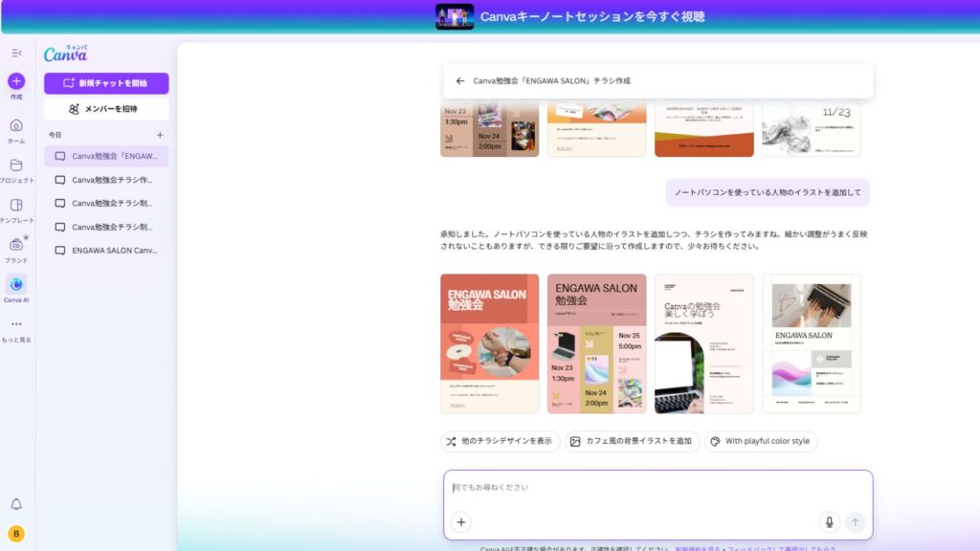Open the Brand icon with crown
Image resolution: width=980 pixels, height=551 pixels.
pyautogui.click(x=16, y=244)
